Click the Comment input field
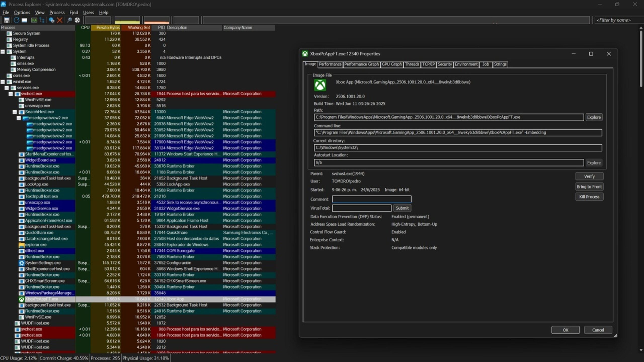The image size is (644, 362). 372,199
